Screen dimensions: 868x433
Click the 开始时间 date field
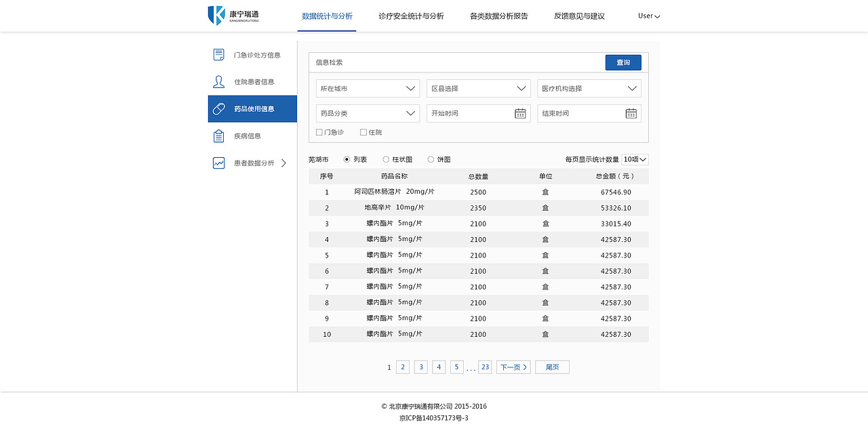pos(479,113)
